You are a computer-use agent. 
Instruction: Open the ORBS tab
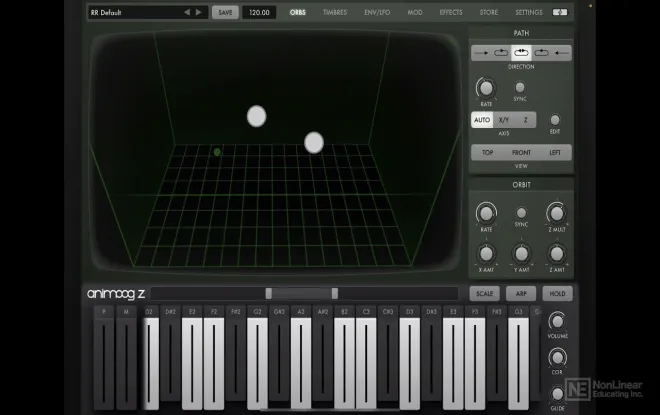coord(298,13)
